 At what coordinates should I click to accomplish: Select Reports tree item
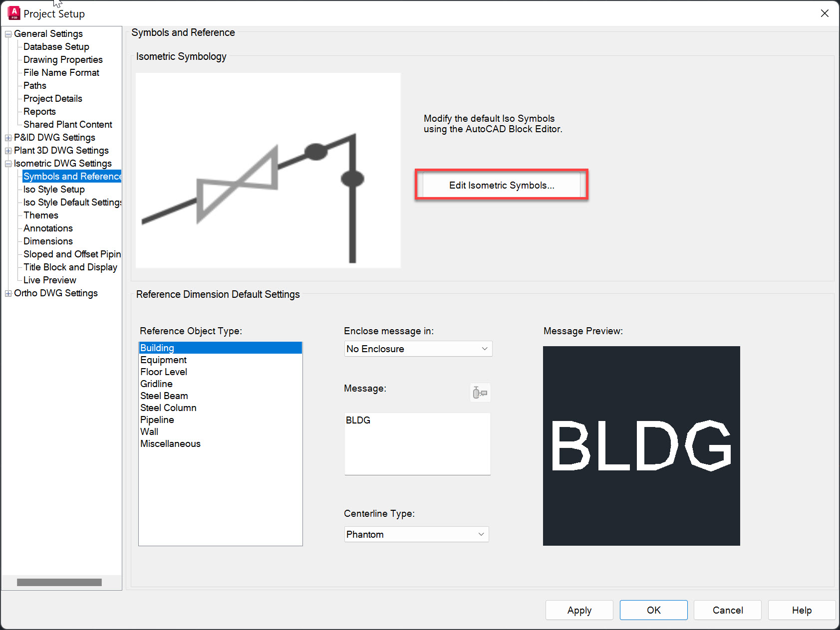coord(39,111)
